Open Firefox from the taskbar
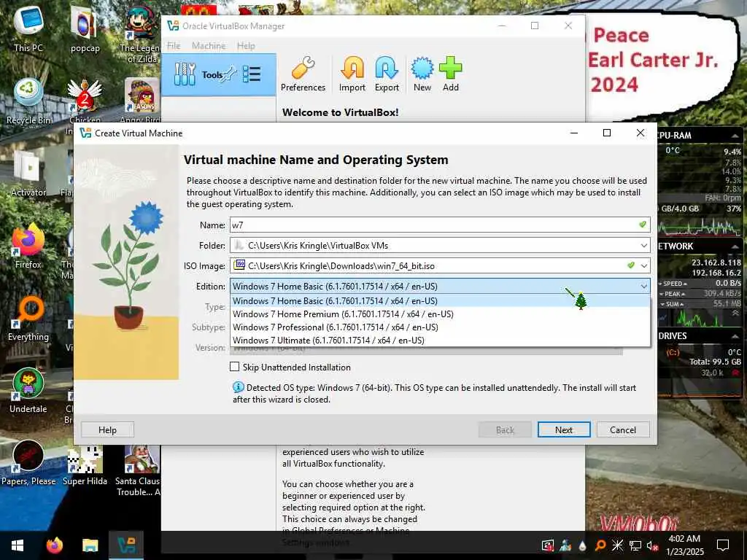Viewport: 747px width, 560px height. click(x=55, y=545)
